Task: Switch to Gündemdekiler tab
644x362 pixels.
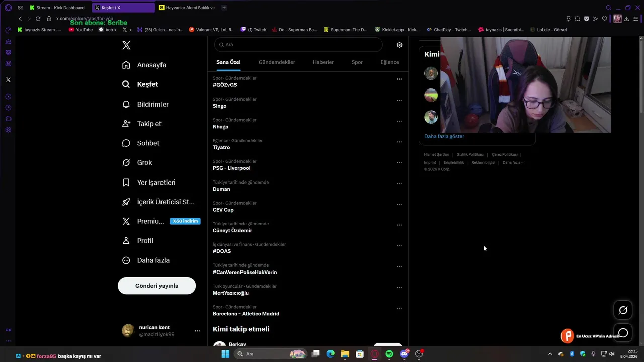Action: click(x=277, y=62)
